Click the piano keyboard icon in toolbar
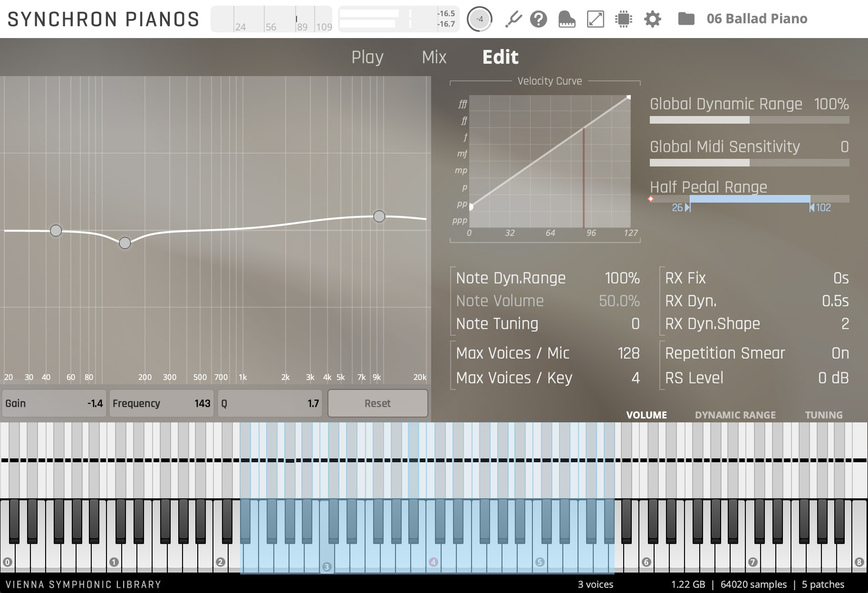 pyautogui.click(x=567, y=19)
